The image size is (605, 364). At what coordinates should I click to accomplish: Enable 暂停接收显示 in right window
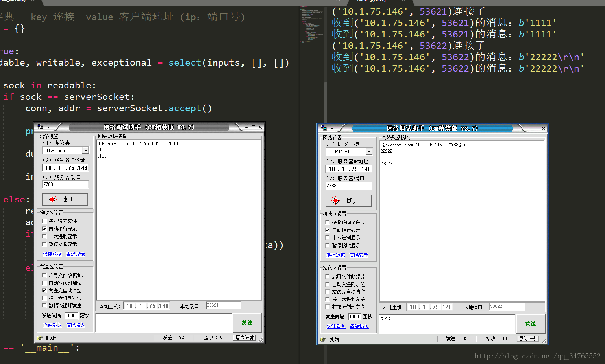point(327,245)
